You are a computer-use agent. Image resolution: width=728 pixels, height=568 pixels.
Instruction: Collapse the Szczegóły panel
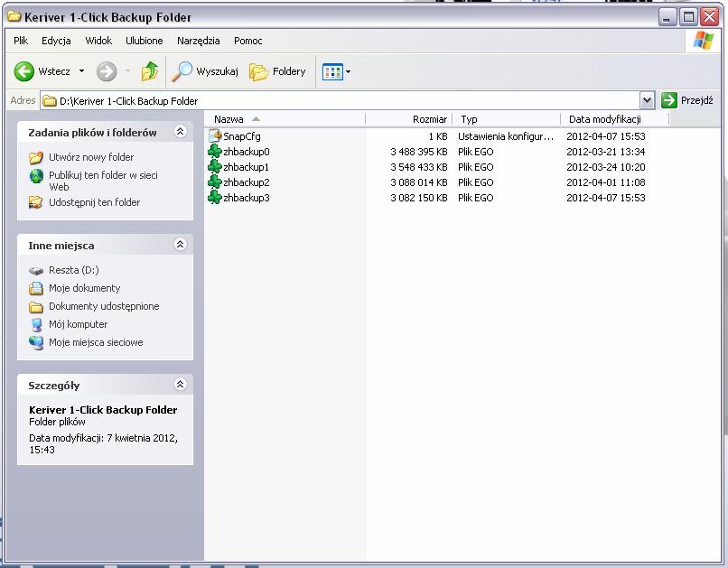coord(180,385)
